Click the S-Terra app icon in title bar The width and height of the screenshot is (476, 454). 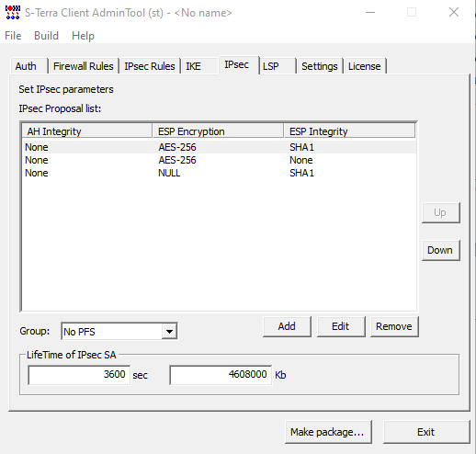click(x=13, y=13)
